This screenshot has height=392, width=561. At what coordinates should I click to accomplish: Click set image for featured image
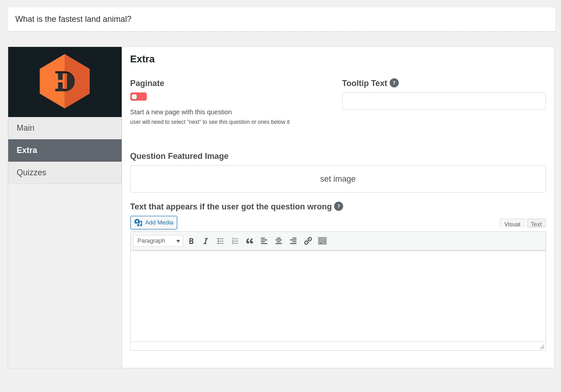tap(338, 179)
